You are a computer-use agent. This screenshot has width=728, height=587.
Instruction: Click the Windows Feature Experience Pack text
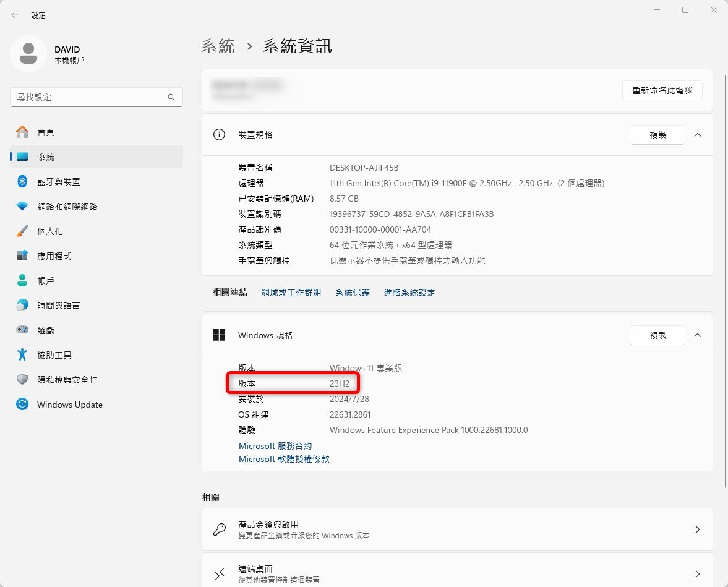click(x=429, y=430)
